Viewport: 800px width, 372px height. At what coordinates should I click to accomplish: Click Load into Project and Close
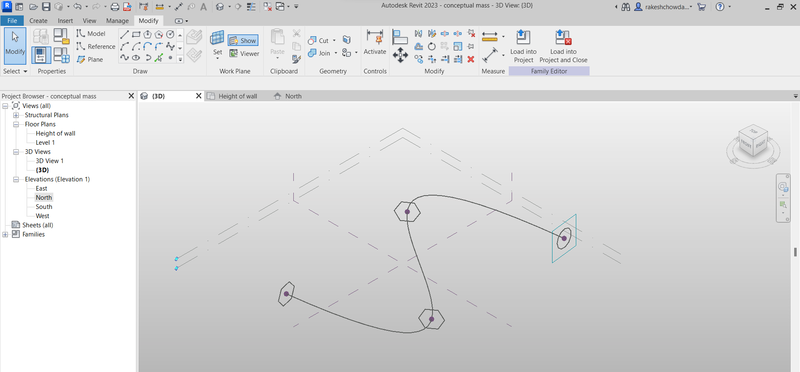563,46
